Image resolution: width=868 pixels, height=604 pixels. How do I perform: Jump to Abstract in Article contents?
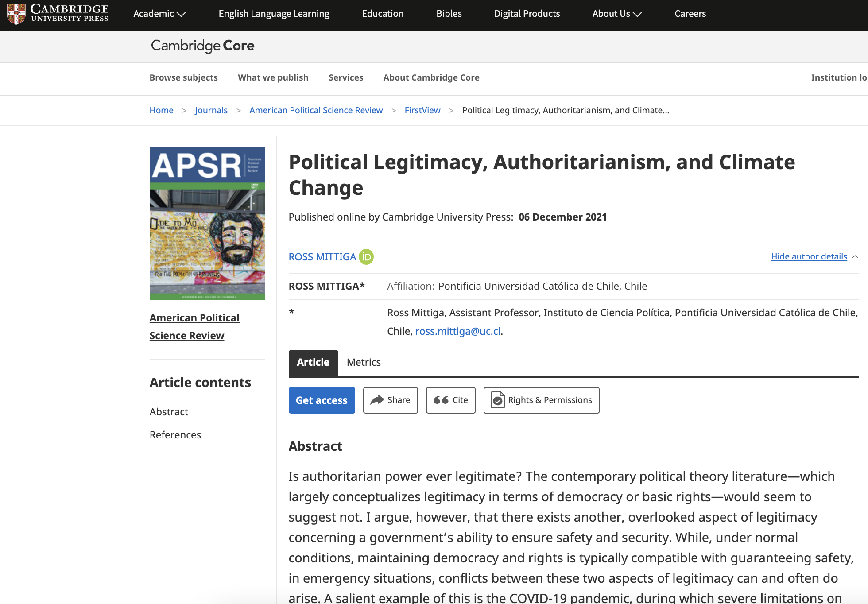(169, 412)
